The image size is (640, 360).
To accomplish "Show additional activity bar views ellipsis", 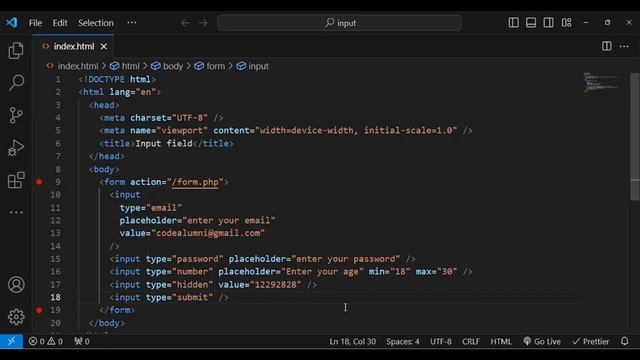I will click(16, 212).
